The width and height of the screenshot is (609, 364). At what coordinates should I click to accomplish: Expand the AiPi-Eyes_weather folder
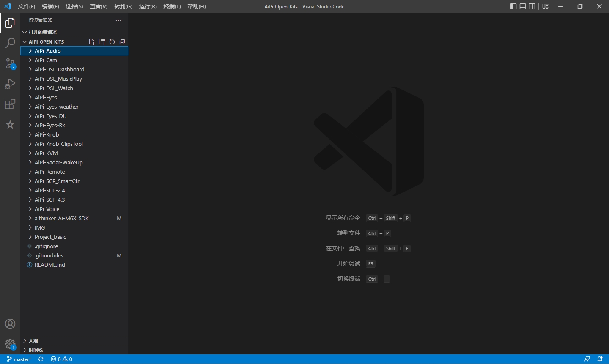[x=74, y=107]
